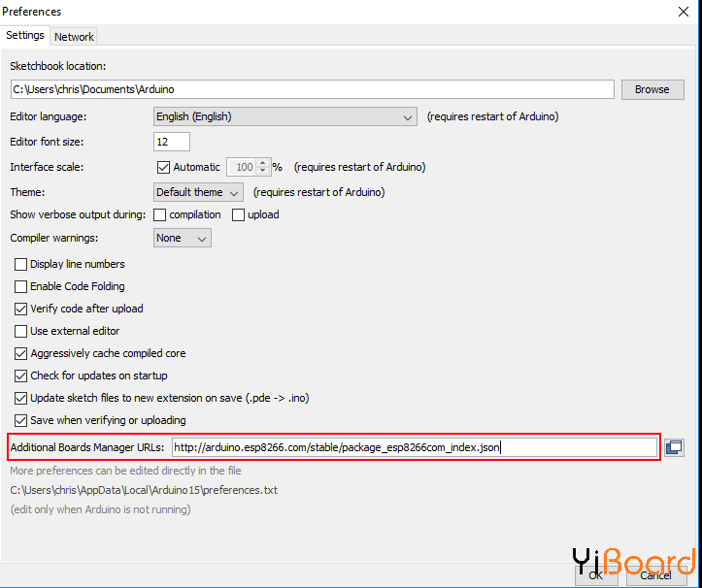The width and height of the screenshot is (702, 588).
Task: Toggle Save when verifying or uploading
Action: coord(21,420)
